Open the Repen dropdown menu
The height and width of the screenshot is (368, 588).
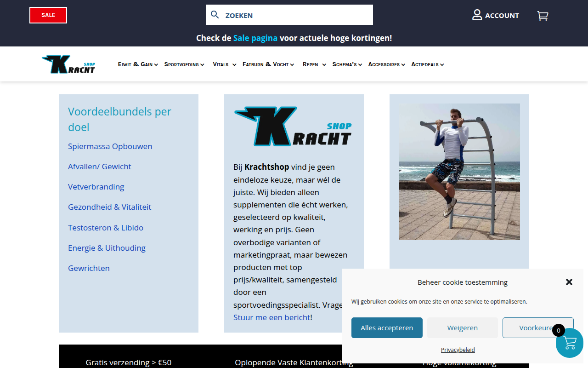[x=314, y=64]
